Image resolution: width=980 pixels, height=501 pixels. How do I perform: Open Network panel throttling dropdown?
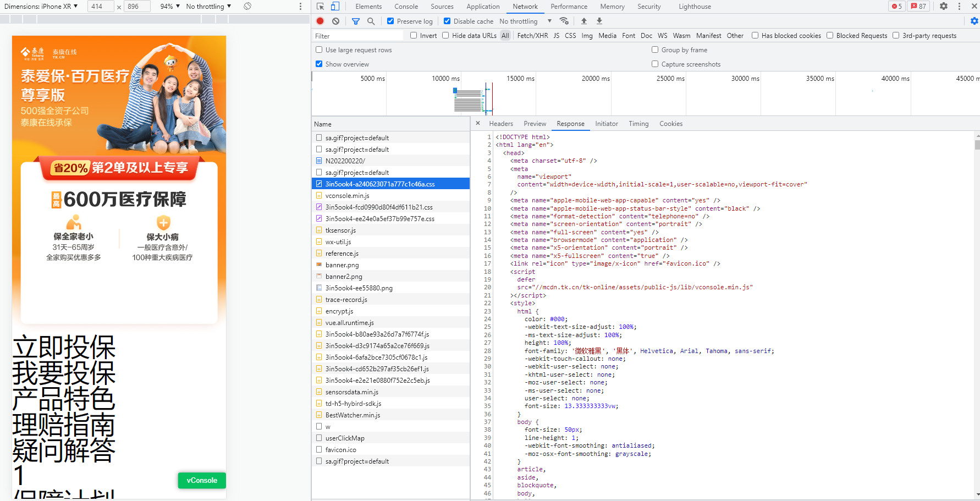coord(525,21)
